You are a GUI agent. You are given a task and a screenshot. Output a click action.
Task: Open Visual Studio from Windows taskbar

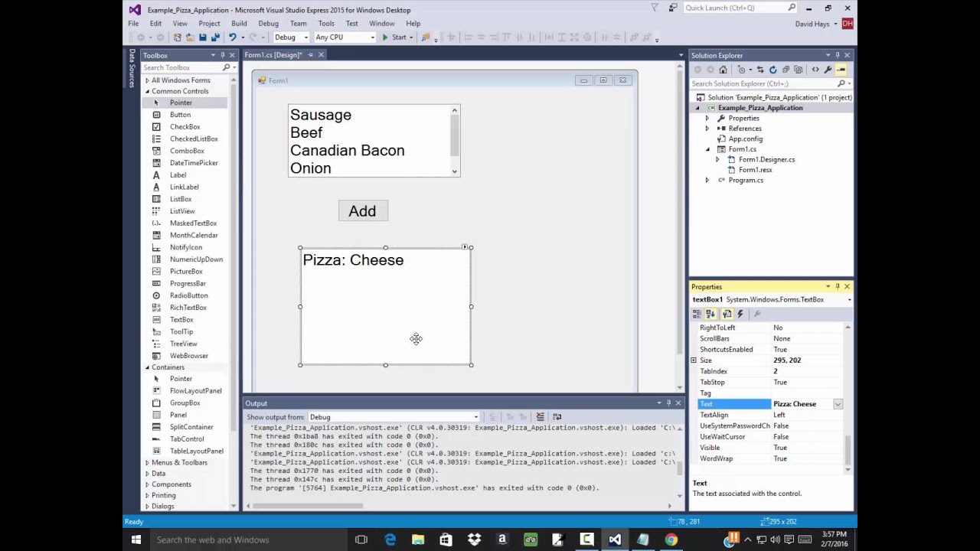point(615,540)
